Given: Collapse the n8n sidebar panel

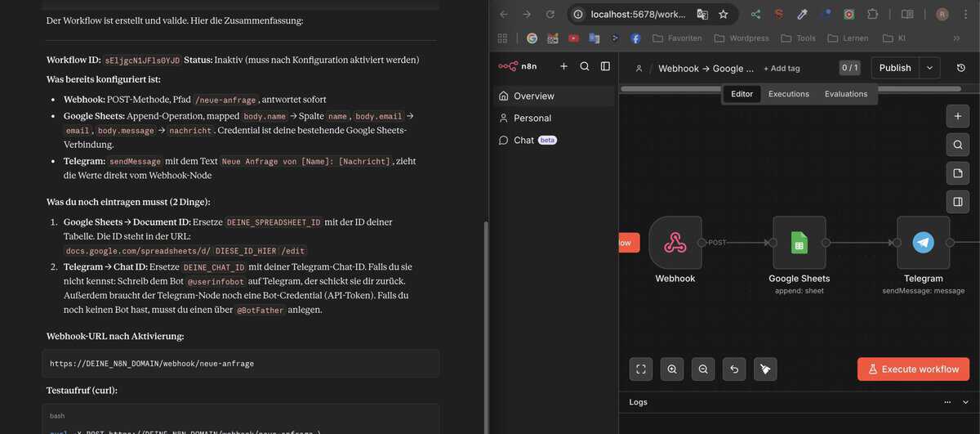Looking at the screenshot, I should click(x=605, y=66).
